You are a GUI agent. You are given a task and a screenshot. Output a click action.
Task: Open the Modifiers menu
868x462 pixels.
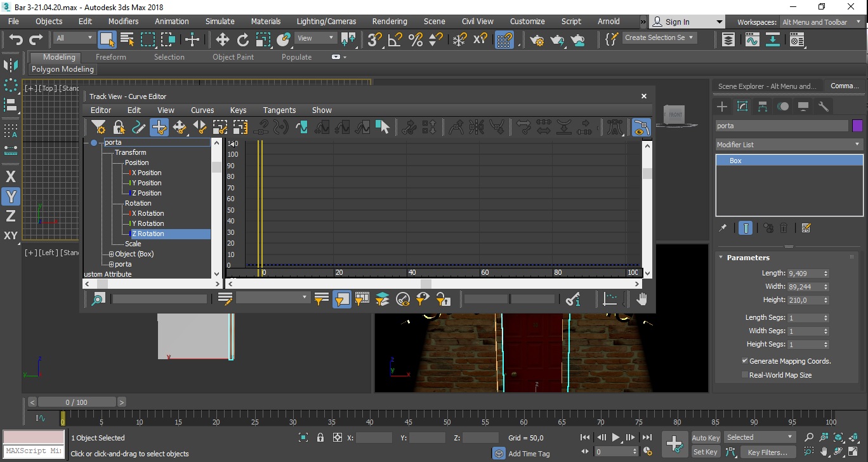[x=123, y=21]
